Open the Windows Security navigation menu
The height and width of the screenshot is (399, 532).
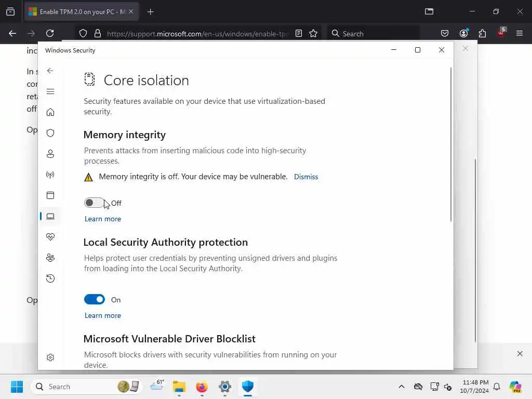(50, 91)
